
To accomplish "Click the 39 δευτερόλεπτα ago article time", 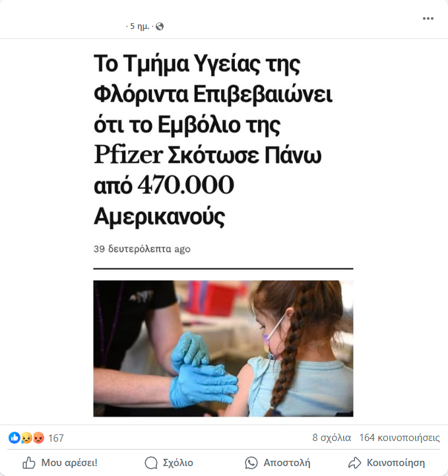I will 142,249.
